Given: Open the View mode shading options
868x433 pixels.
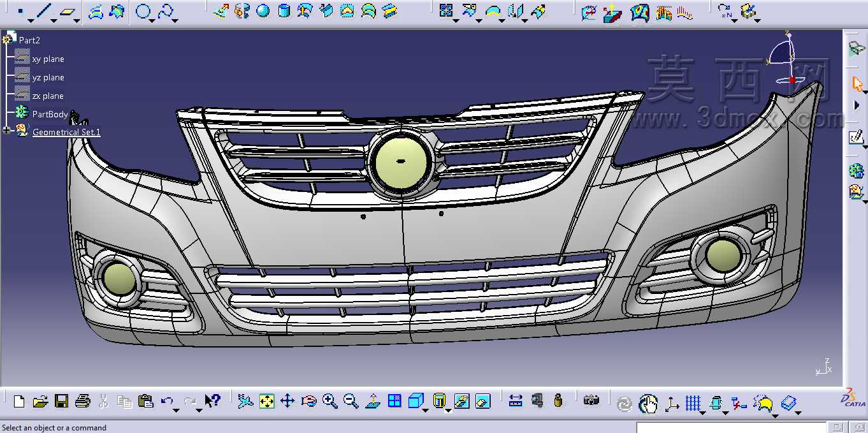Looking at the screenshot, I should [439, 401].
